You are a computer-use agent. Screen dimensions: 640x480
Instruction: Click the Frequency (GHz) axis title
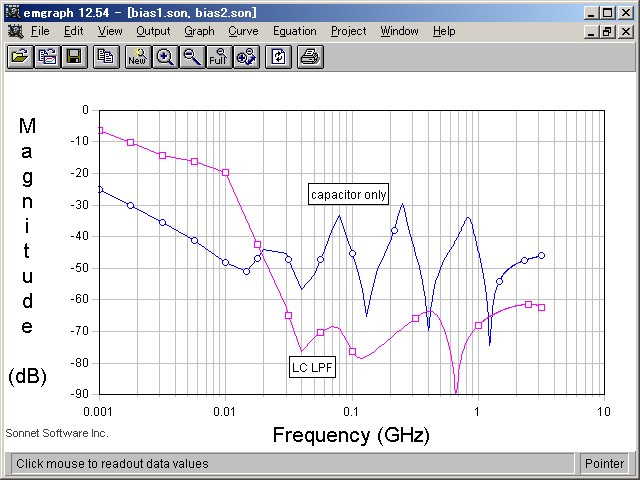point(351,435)
